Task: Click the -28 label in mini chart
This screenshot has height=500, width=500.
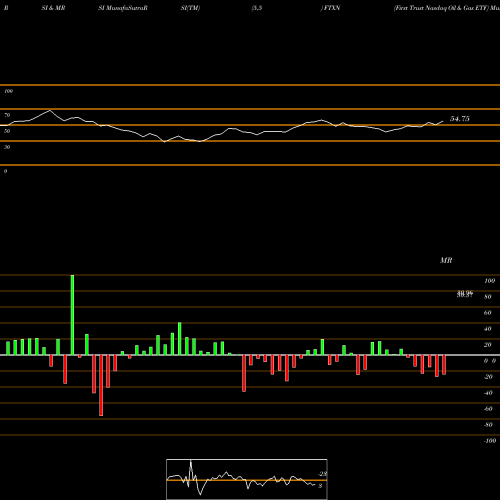Action: click(x=323, y=474)
